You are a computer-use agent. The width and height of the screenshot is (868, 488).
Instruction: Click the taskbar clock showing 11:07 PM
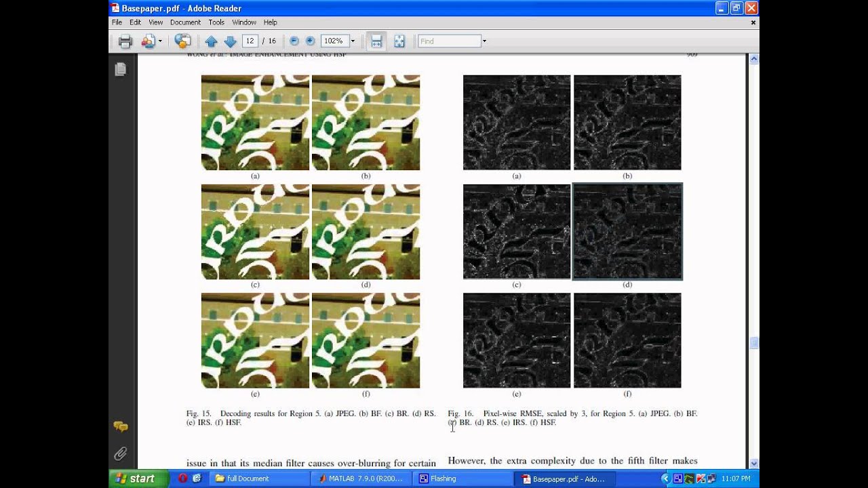[736, 479]
